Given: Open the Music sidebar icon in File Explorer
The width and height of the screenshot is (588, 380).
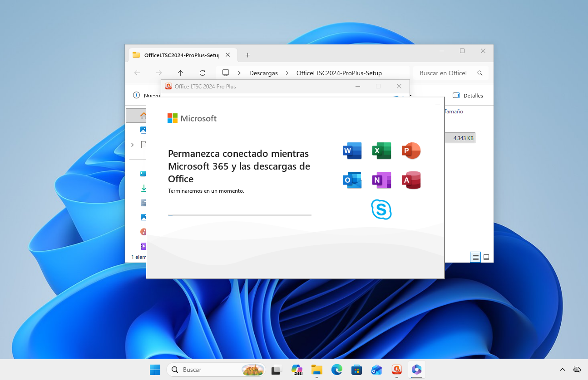Looking at the screenshot, I should tap(143, 232).
